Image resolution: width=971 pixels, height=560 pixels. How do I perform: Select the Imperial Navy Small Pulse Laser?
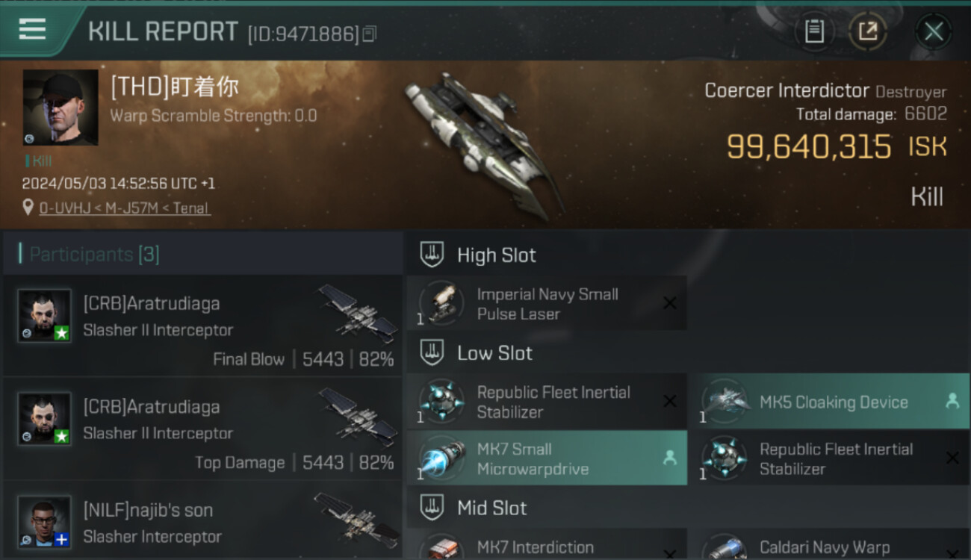click(547, 304)
